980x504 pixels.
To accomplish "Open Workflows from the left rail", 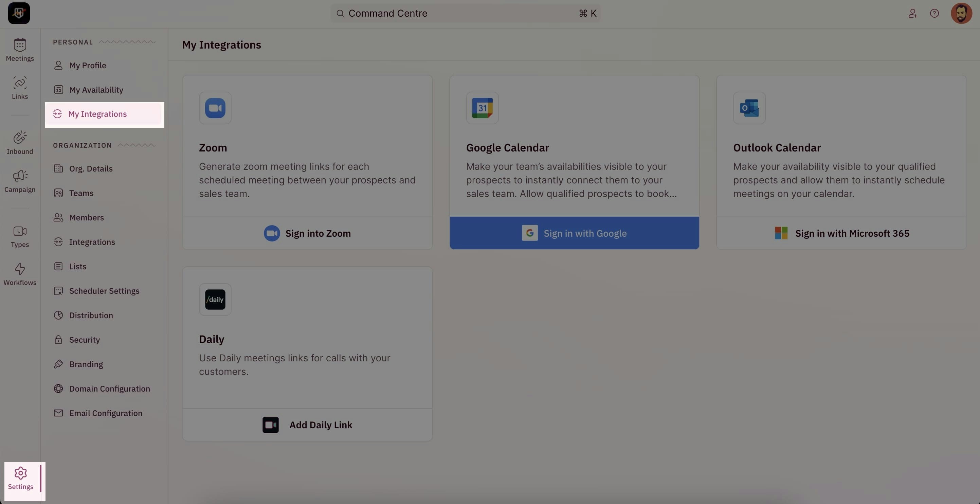I will pos(20,274).
